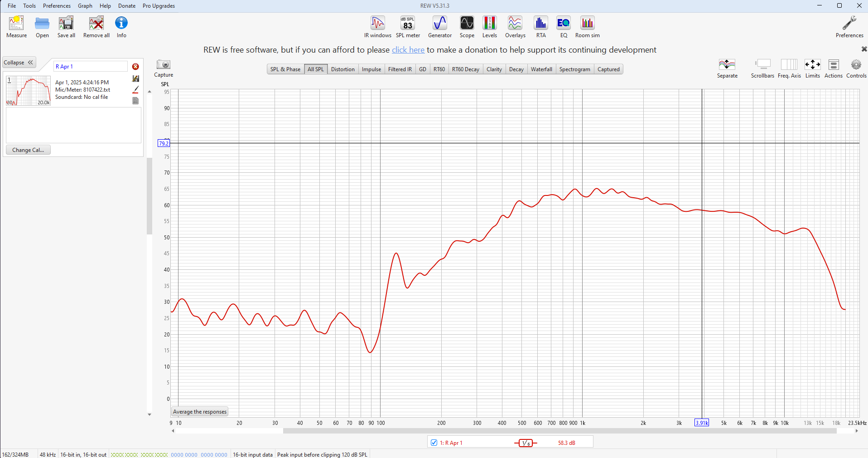Switch to Spectrogram tab
868x458 pixels.
[575, 69]
